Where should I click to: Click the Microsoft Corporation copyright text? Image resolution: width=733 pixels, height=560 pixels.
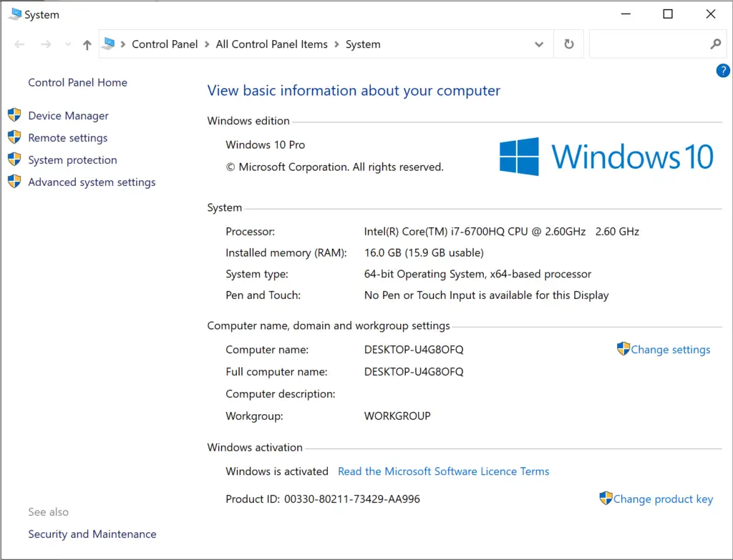coord(335,167)
